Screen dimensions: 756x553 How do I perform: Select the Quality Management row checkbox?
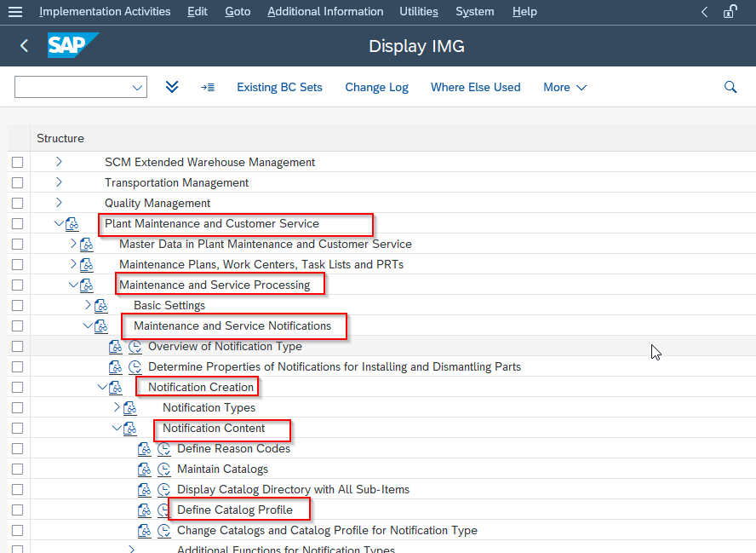[17, 203]
